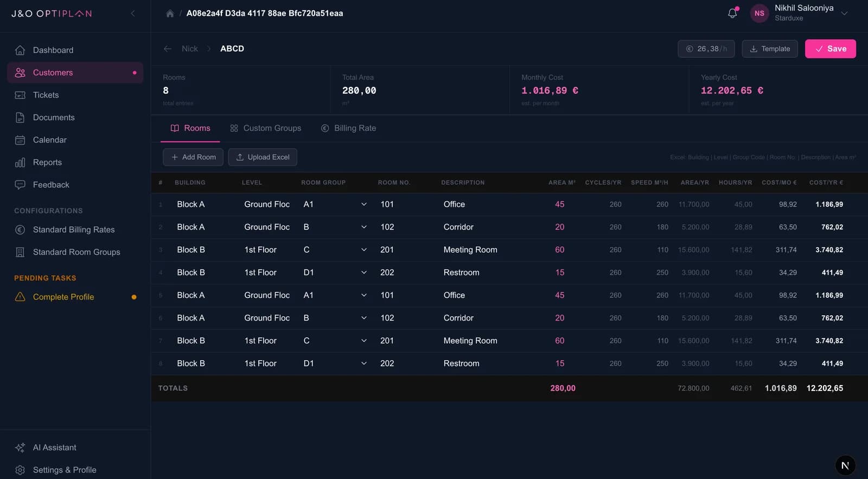868x479 pixels.
Task: Click the COST/YR € column header
Action: click(826, 183)
